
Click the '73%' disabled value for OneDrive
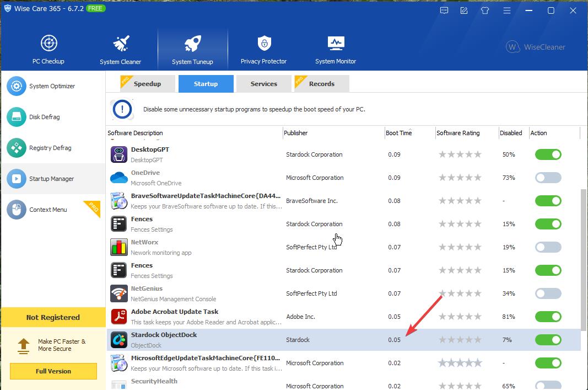[509, 178]
